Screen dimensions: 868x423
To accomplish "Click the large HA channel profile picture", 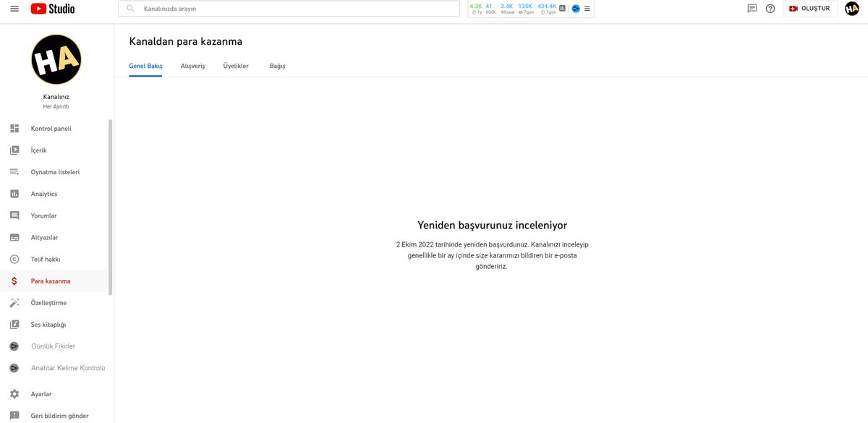I will click(x=56, y=59).
